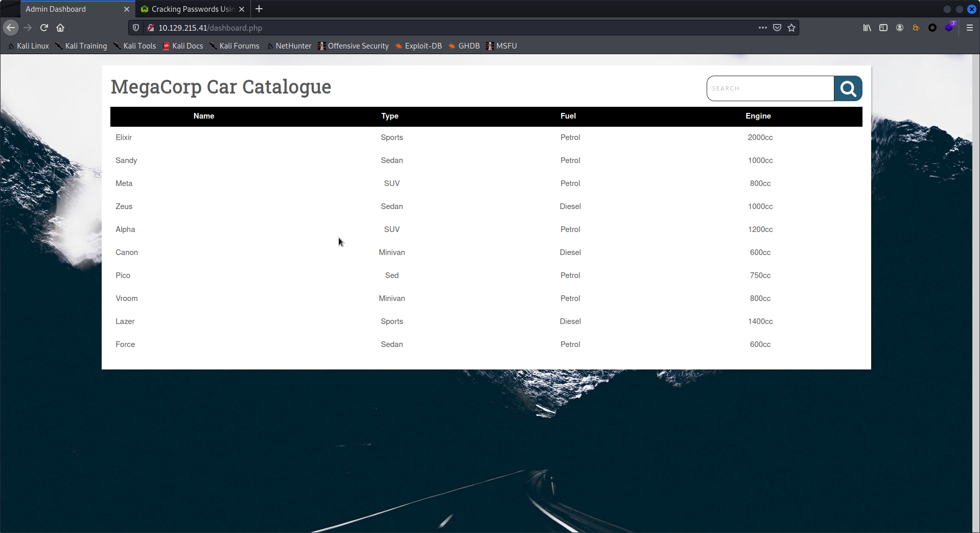980x533 pixels.
Task: Select the Force car name
Action: click(x=125, y=344)
